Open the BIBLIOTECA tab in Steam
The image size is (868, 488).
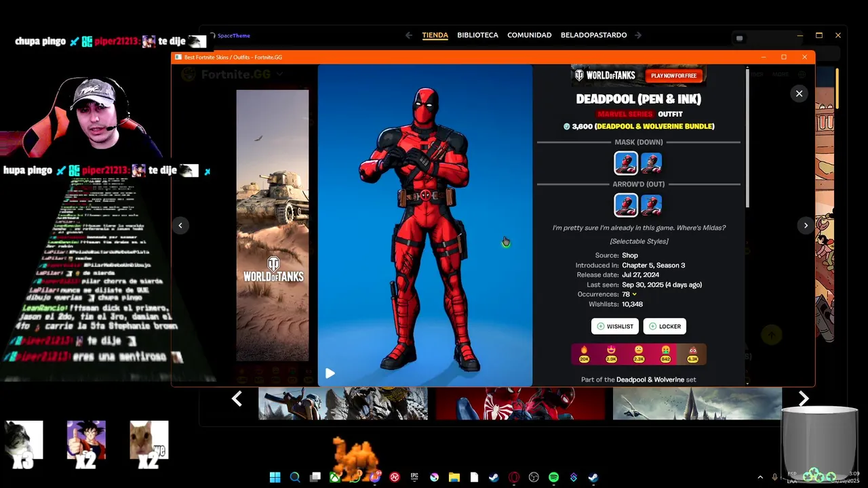477,35
